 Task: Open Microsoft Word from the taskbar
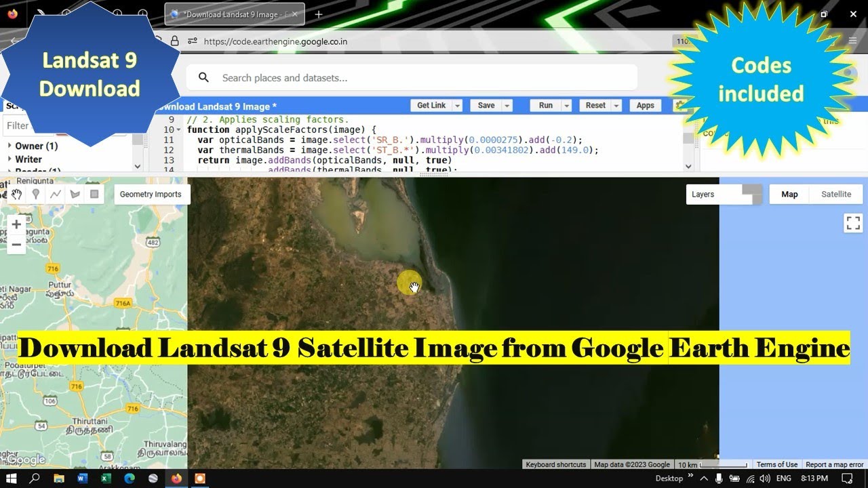pos(83,478)
